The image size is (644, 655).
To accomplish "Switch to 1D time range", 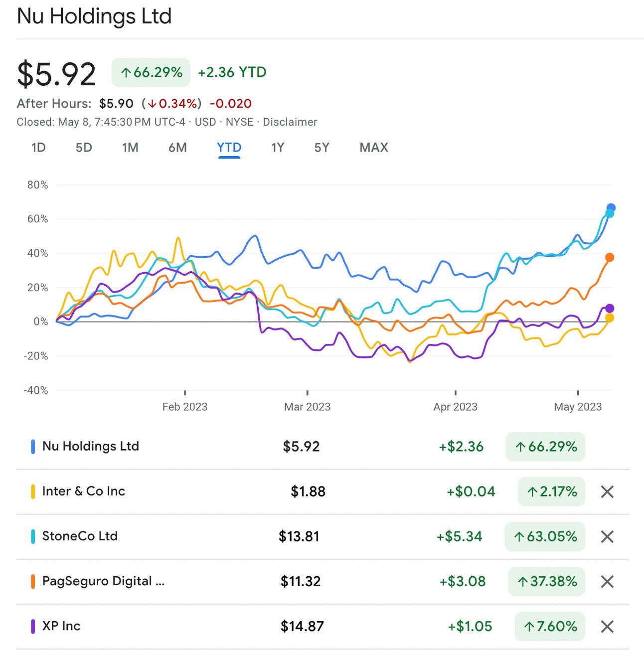I will coord(38,148).
